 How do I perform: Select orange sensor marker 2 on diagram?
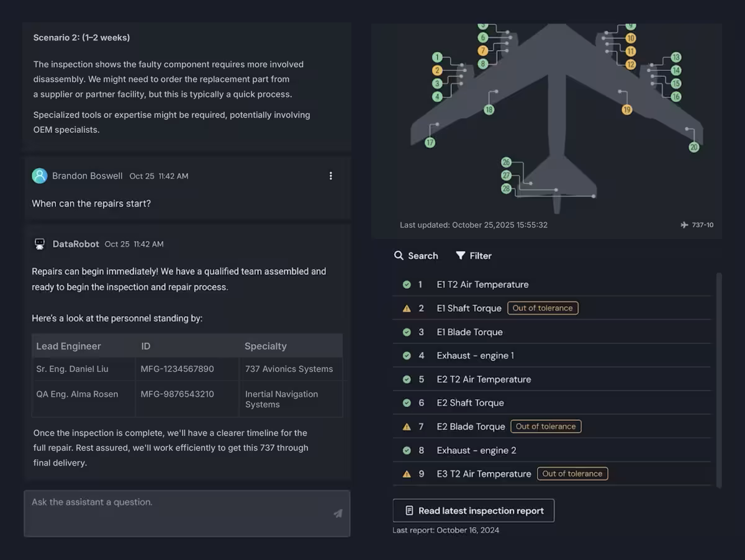pos(437,70)
